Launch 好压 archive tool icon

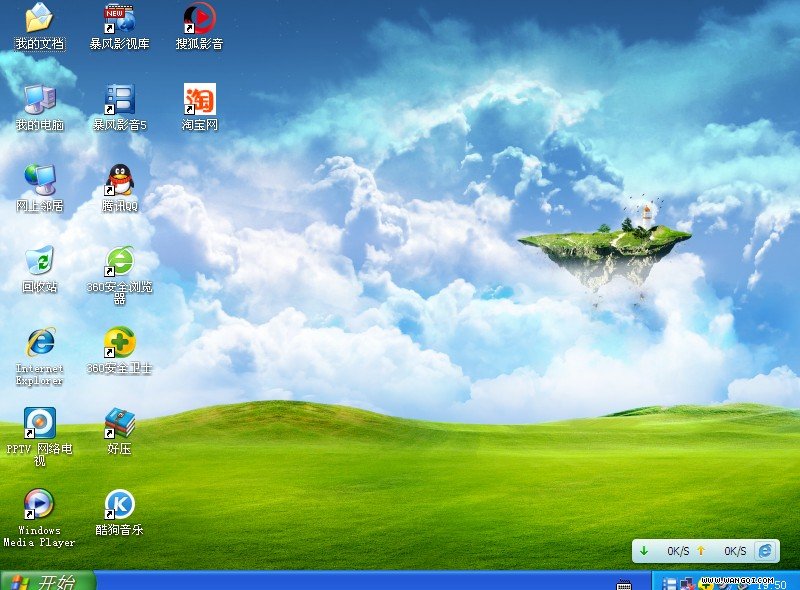pos(119,423)
